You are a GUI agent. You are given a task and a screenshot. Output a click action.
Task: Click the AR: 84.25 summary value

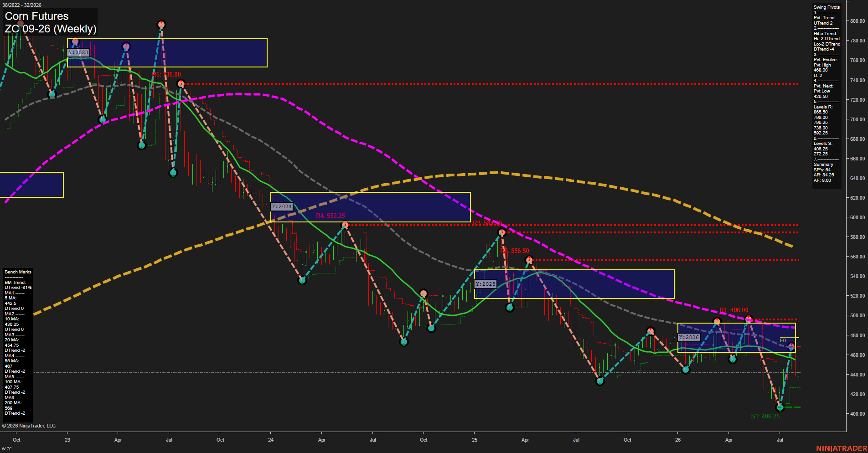coord(824,175)
